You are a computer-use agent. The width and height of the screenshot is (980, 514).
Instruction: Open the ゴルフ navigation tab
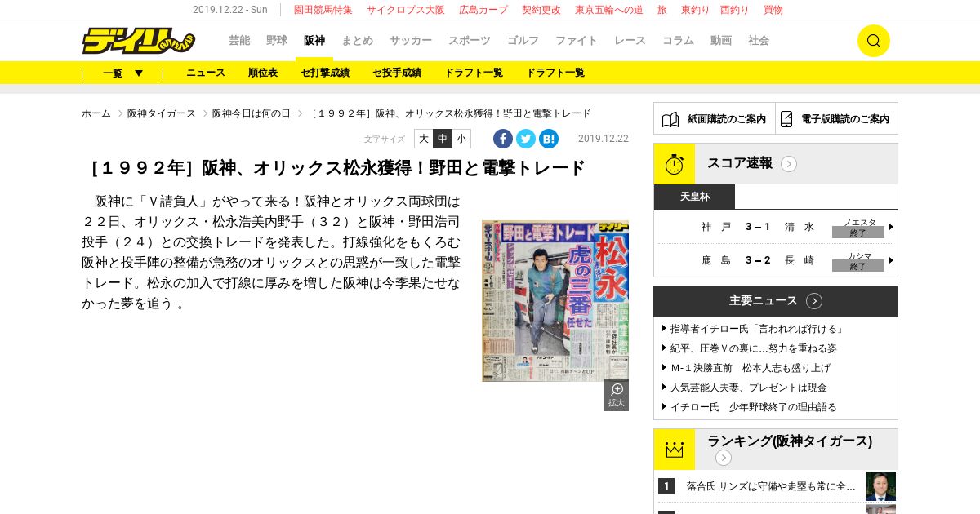[523, 41]
